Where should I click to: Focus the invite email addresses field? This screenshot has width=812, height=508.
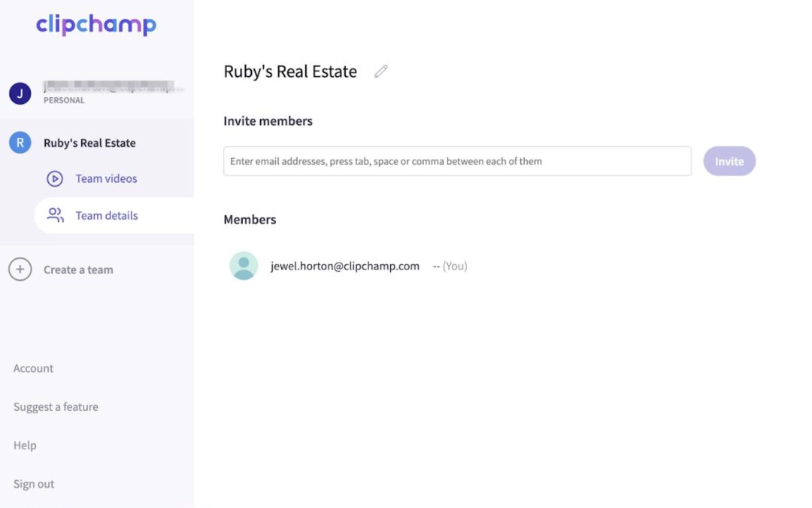(x=457, y=161)
